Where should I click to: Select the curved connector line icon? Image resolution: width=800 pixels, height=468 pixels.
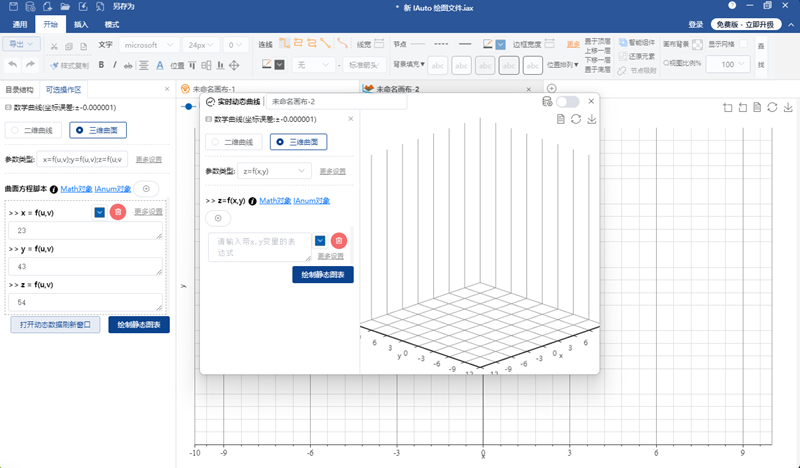[343, 43]
